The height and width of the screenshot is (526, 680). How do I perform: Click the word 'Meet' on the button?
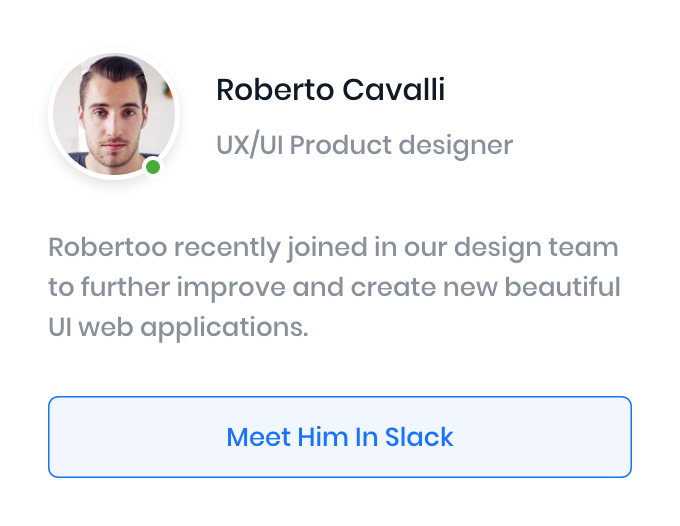click(258, 437)
